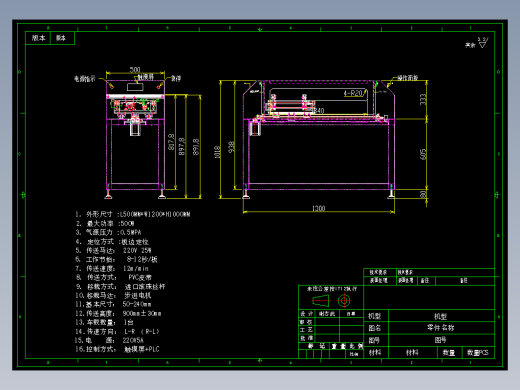Select the '938' vertical dimension text

231,147
